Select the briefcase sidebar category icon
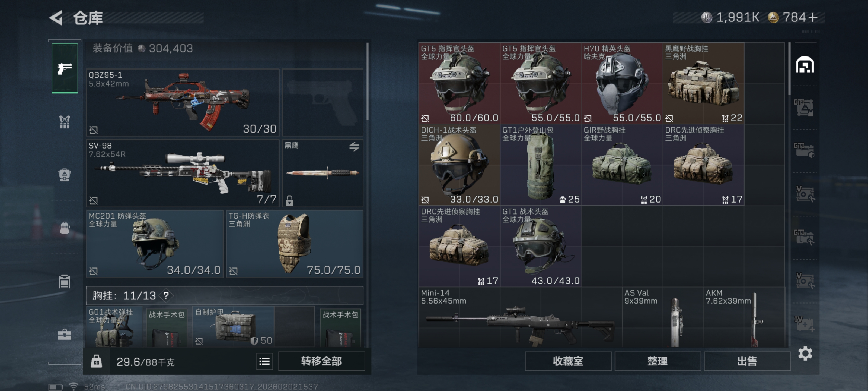 (64, 334)
